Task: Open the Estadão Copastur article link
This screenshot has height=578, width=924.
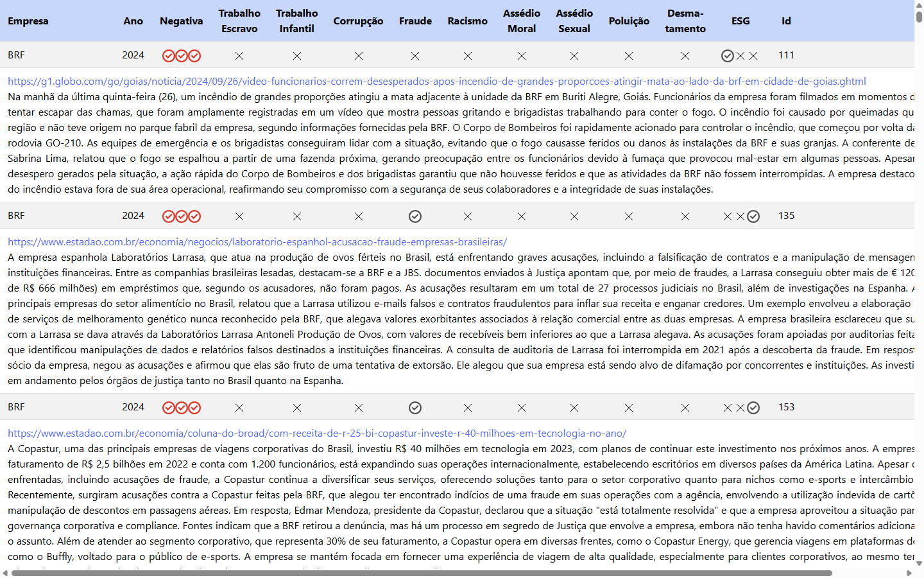Action: [317, 433]
